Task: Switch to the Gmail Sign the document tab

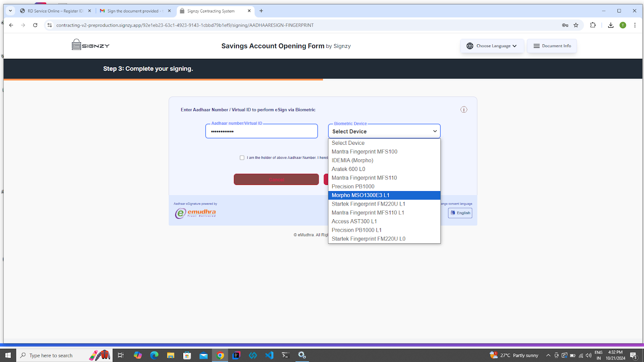Action: pos(135,11)
